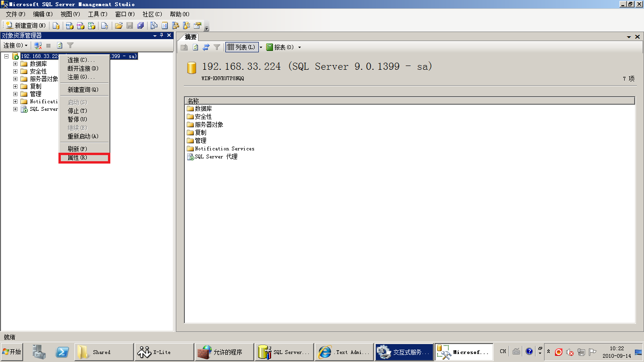Open toolbar options dropdown at toolbar end

(x=206, y=27)
